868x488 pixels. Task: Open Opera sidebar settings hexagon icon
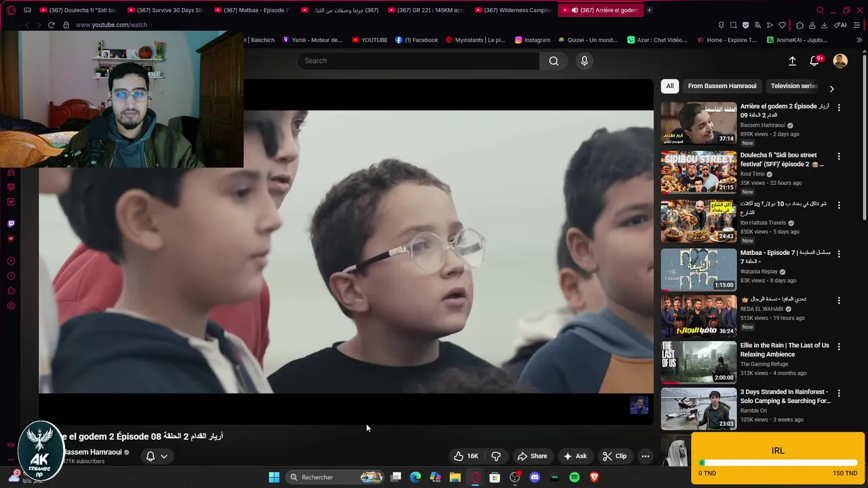(11, 306)
